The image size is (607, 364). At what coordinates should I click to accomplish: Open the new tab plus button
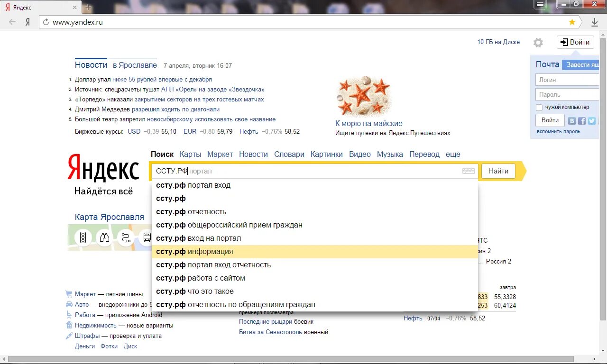pos(88,8)
